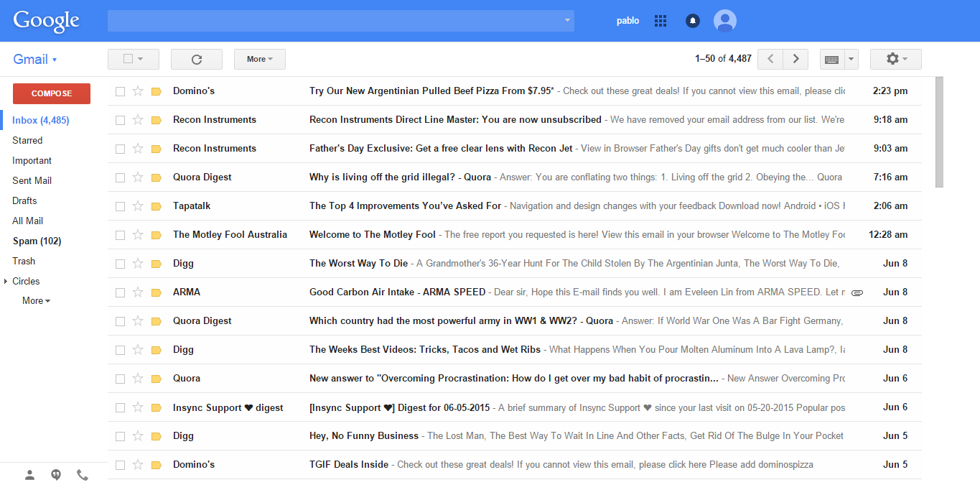
Task: Open Hangouts contacts at bottom left
Action: [29, 474]
